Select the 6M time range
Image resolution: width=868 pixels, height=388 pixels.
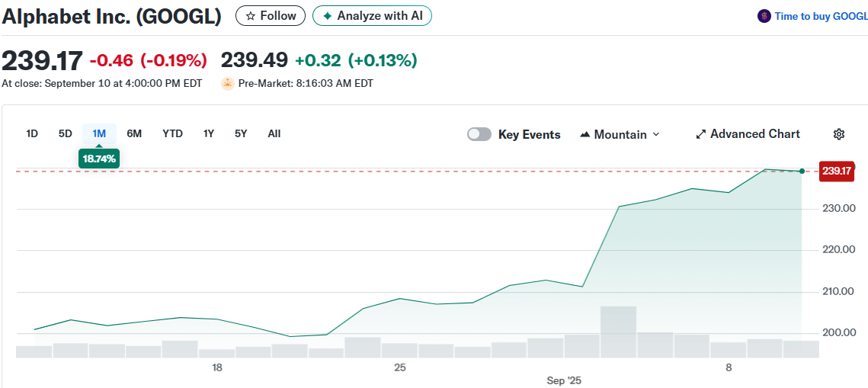coord(134,133)
